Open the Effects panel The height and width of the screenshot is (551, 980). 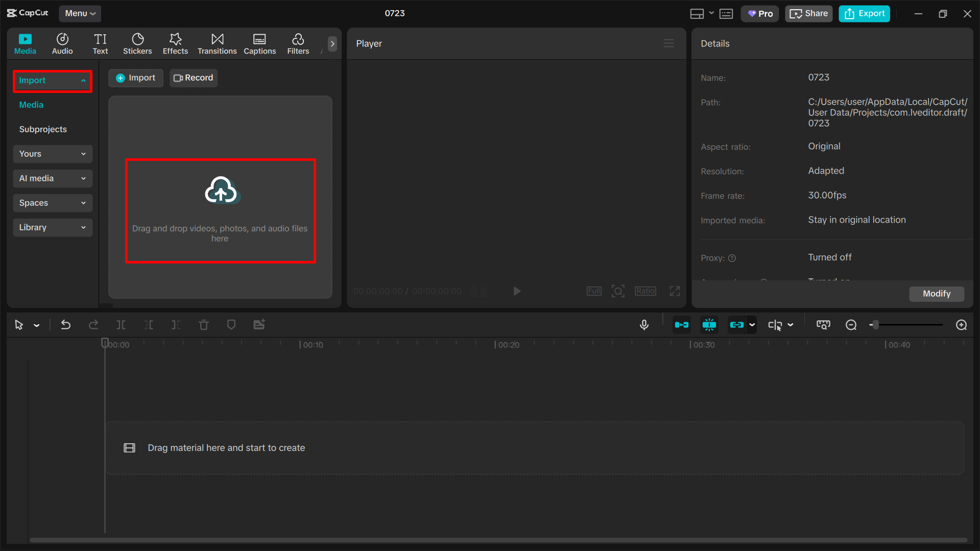[175, 43]
